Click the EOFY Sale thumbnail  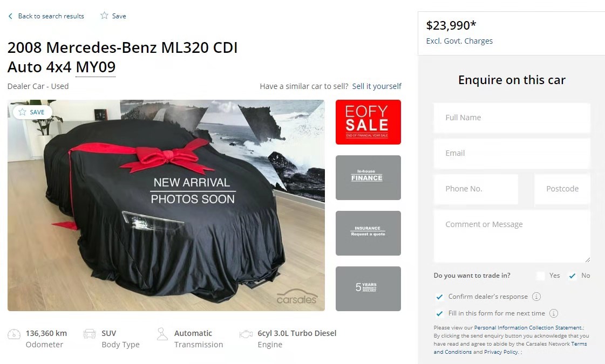point(368,122)
